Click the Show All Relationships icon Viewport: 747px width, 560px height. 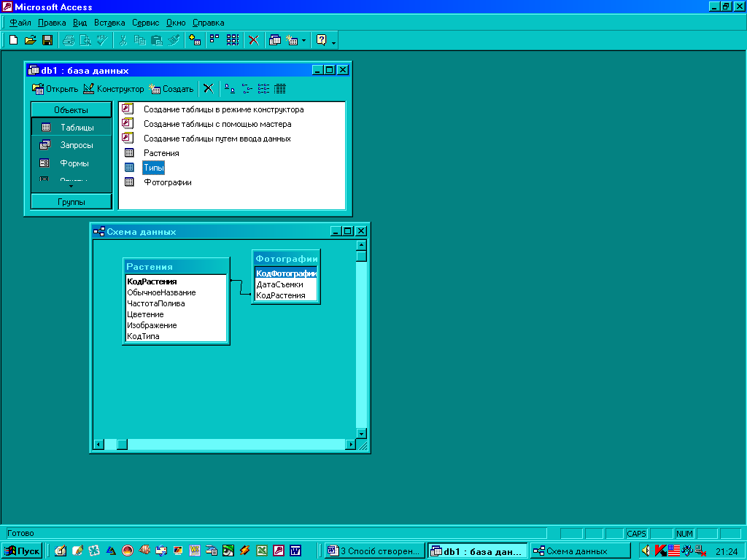[x=233, y=40]
